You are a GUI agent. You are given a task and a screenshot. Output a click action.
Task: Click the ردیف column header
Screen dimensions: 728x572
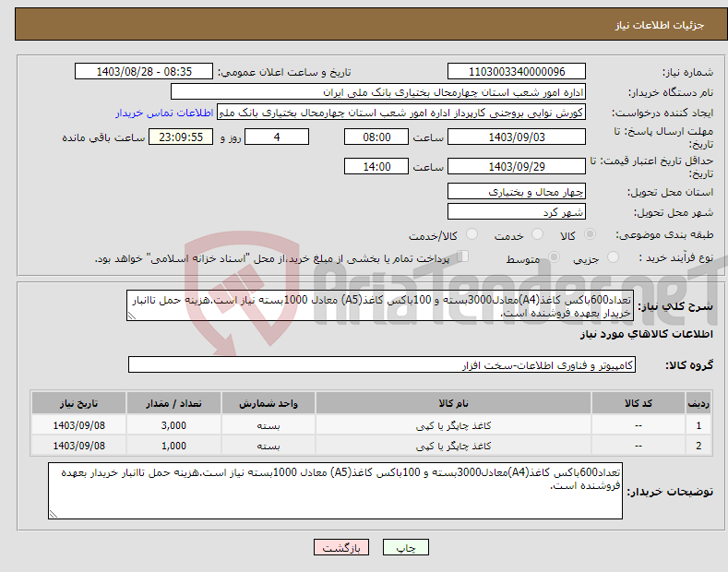(698, 403)
